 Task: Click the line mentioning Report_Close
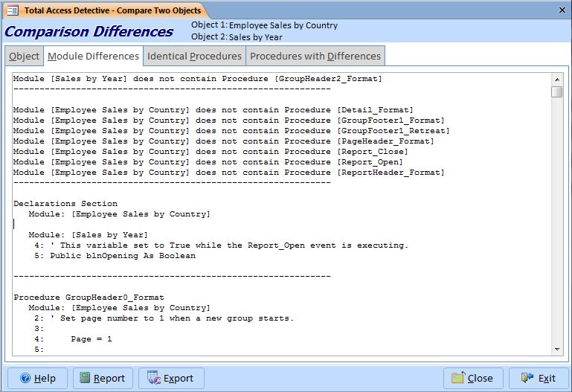211,152
